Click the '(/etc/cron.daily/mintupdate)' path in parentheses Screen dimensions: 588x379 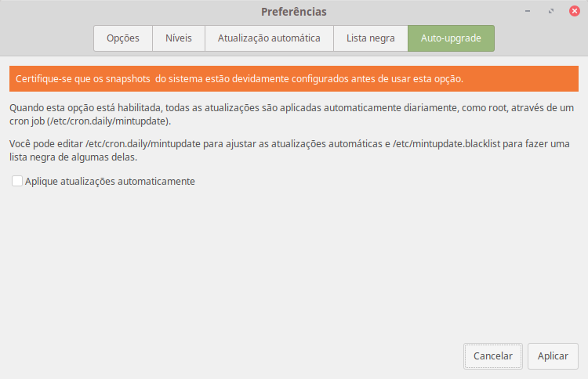pyautogui.click(x=103, y=121)
